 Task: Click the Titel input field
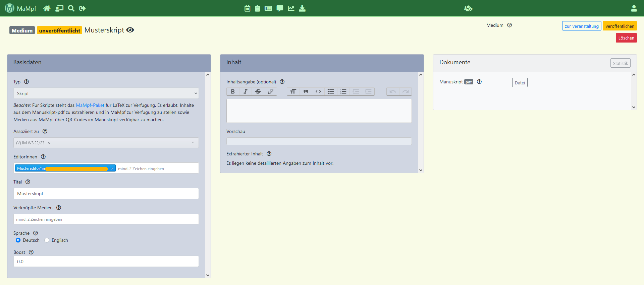click(106, 194)
